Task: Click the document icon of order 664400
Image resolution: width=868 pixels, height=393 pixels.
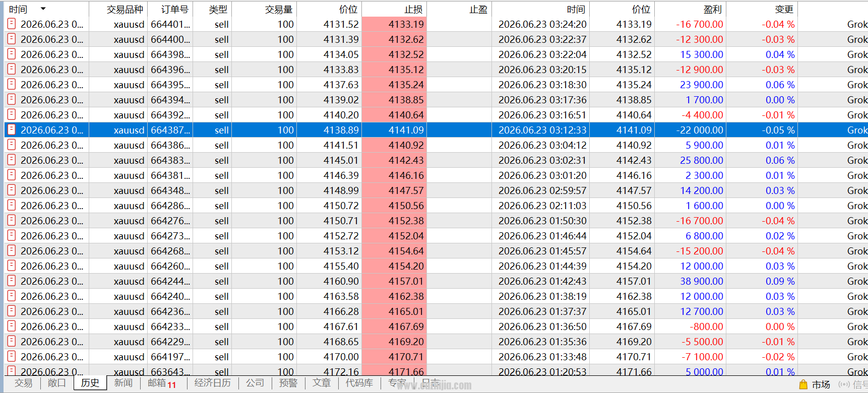Action: click(12, 39)
